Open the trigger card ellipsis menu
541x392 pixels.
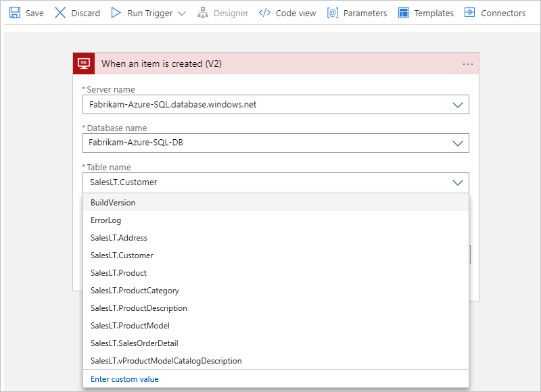click(x=467, y=63)
